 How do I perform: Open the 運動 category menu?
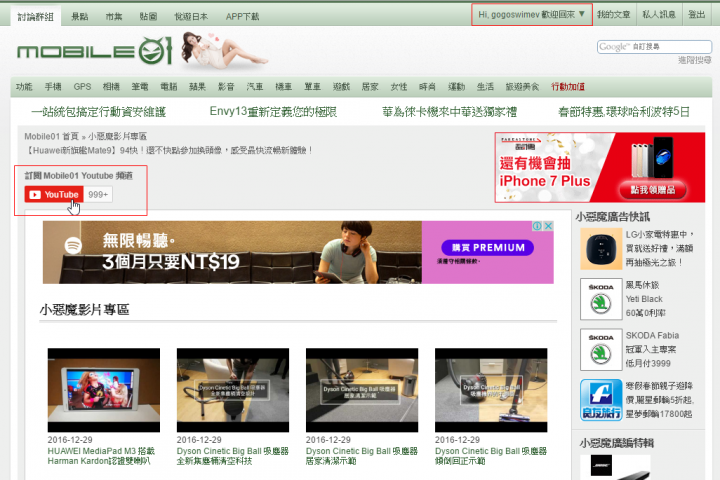pyautogui.click(x=456, y=87)
